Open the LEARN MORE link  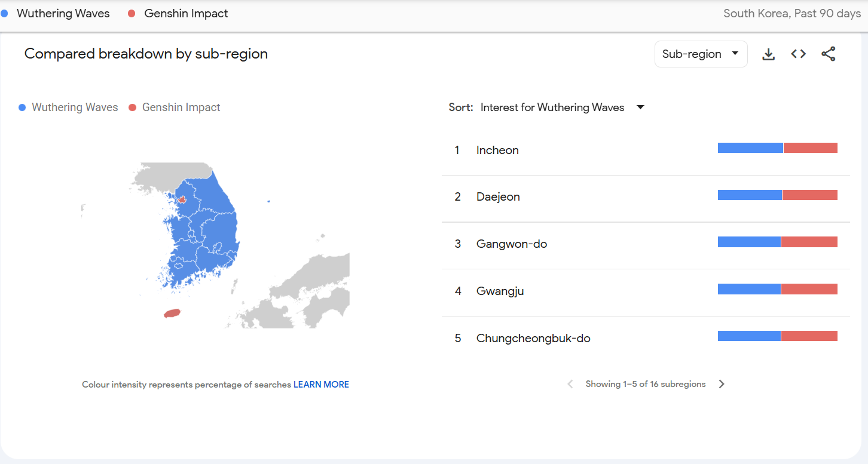(321, 385)
